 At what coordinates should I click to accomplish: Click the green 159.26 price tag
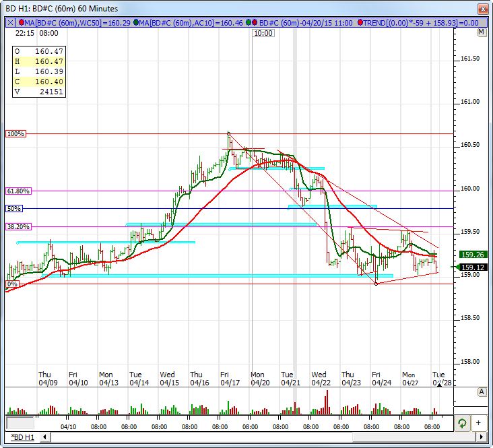point(473,255)
